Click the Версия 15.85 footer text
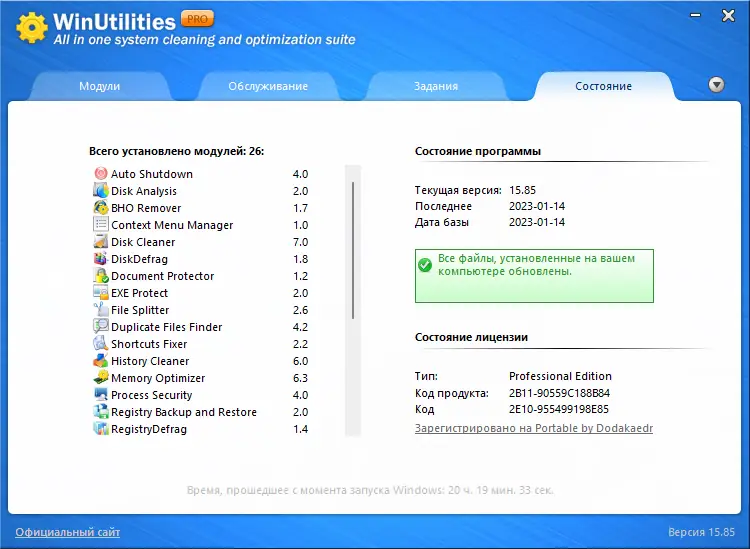Screen dimensions: 750x549 point(701,532)
